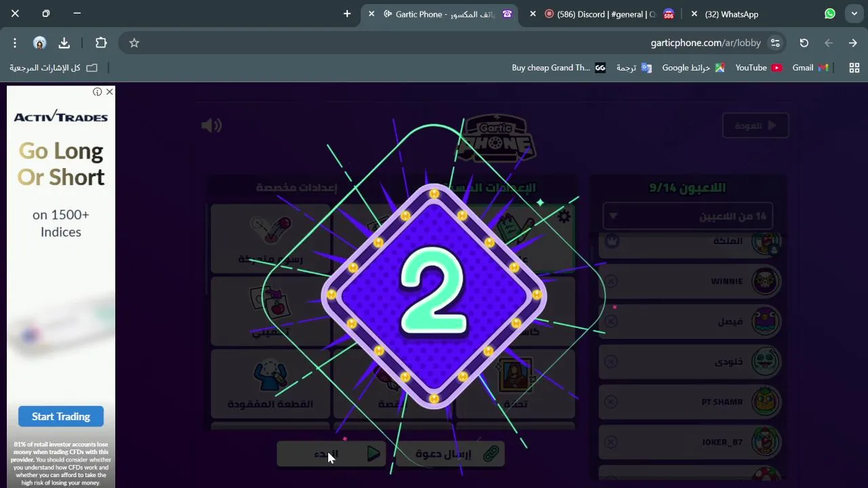Close the WhatsApp tab
The width and height of the screenshot is (868, 488).
[694, 14]
